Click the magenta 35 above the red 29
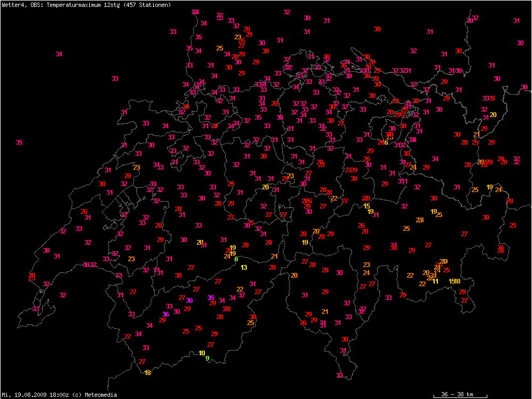 (211, 297)
